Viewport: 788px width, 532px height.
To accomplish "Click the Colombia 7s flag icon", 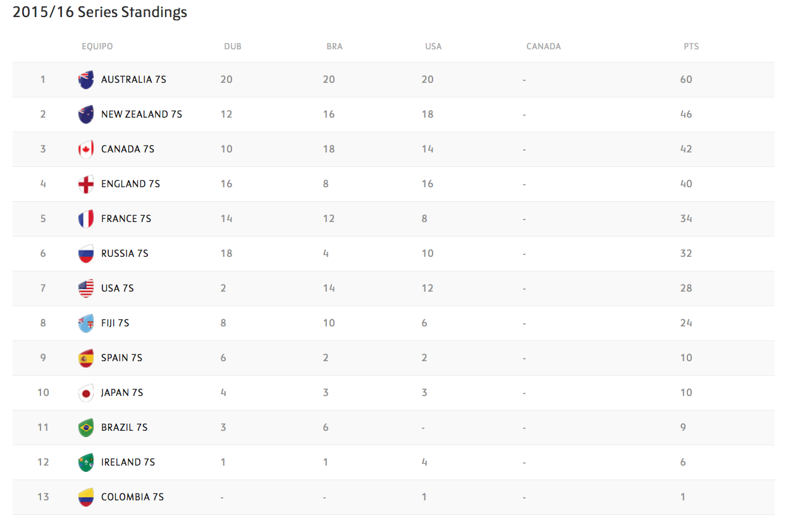I will (x=86, y=497).
